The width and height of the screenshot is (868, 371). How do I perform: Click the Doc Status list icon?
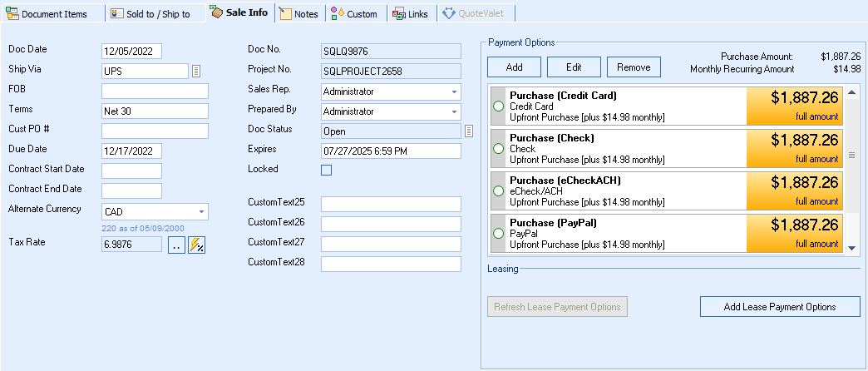469,131
